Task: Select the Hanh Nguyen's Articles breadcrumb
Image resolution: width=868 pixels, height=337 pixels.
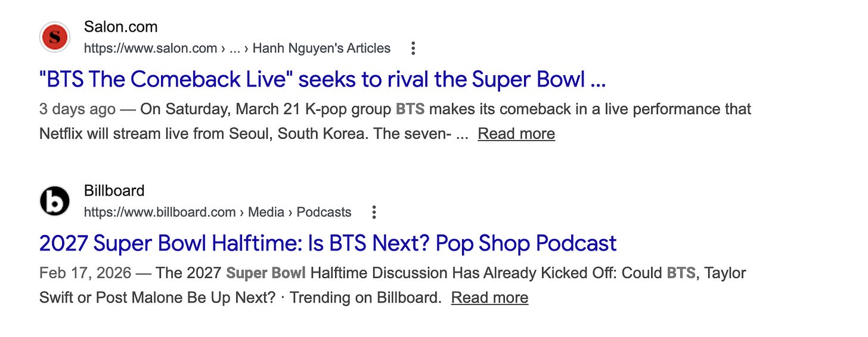Action: click(321, 48)
